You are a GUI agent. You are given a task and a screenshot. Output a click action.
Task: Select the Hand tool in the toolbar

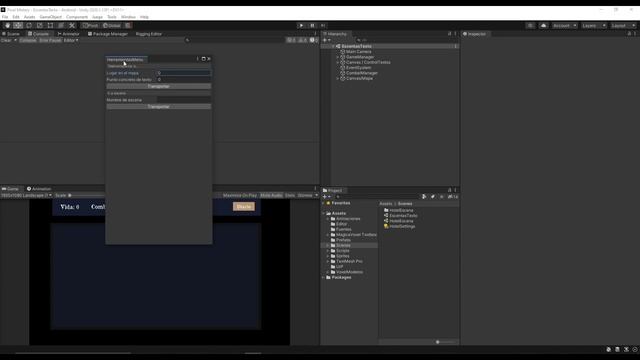(7, 25)
